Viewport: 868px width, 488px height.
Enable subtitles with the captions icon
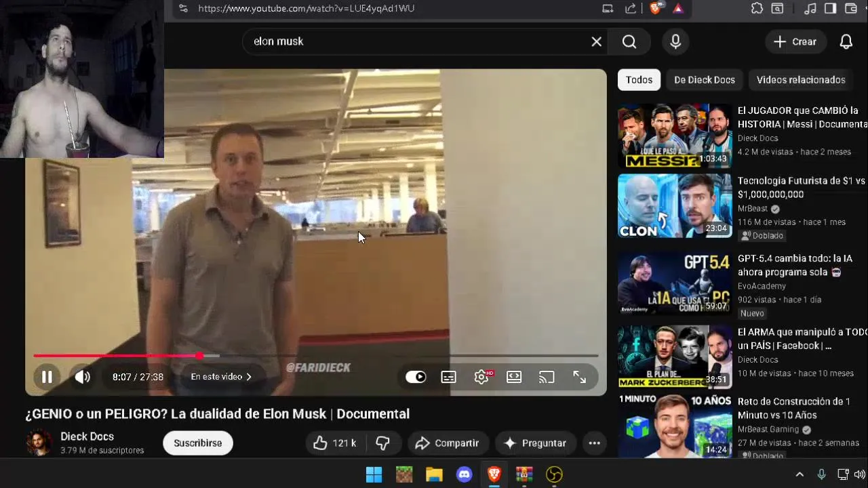(x=449, y=377)
